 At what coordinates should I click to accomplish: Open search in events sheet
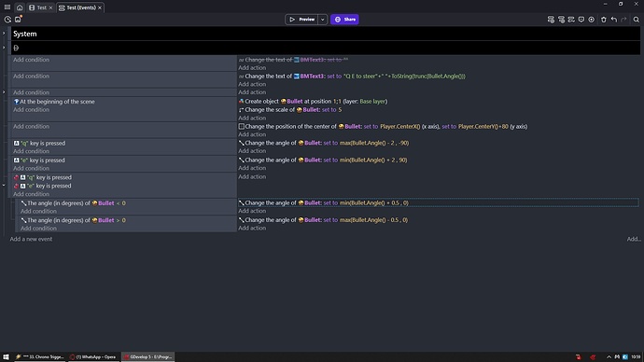click(637, 20)
